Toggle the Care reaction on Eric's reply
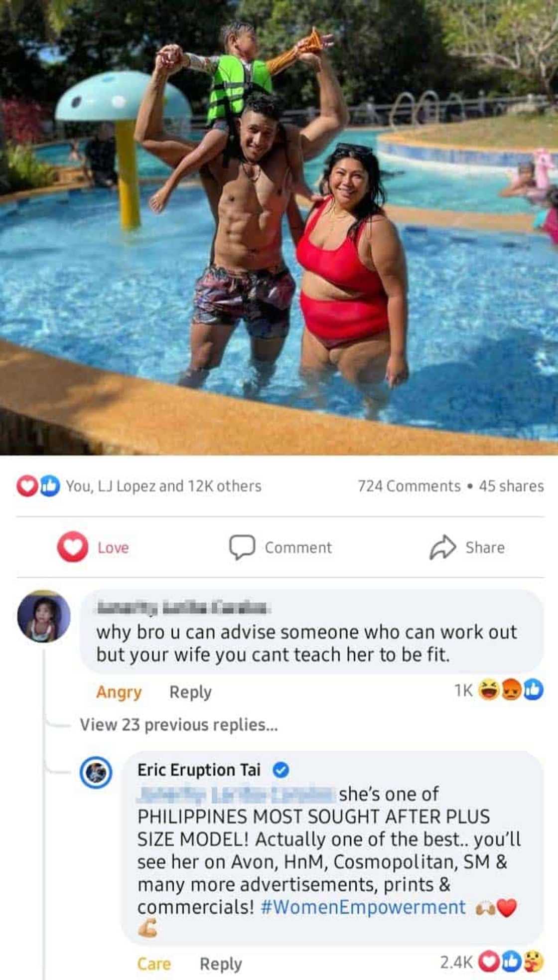The image size is (558, 980). 154,964
